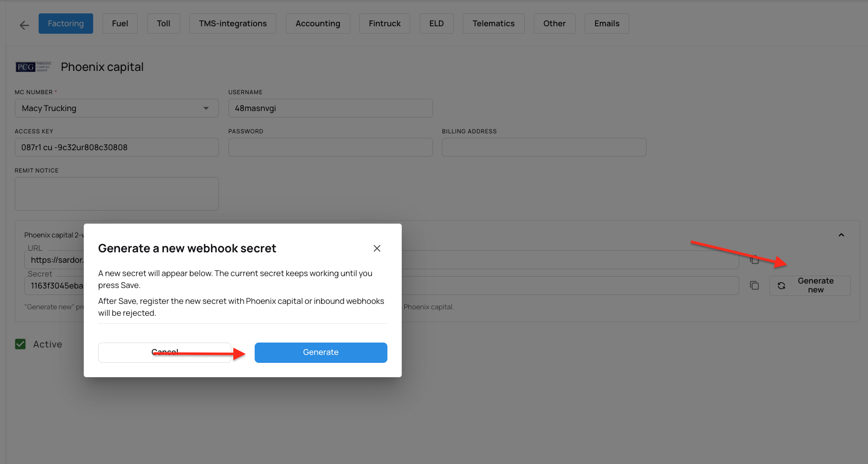Toggle the Active checkbox
The image size is (868, 464).
(x=20, y=344)
